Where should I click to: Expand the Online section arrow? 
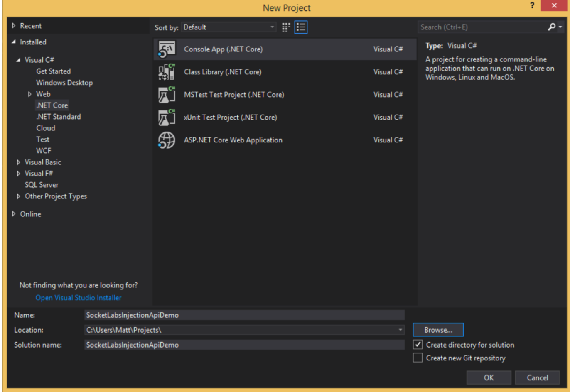(14, 214)
